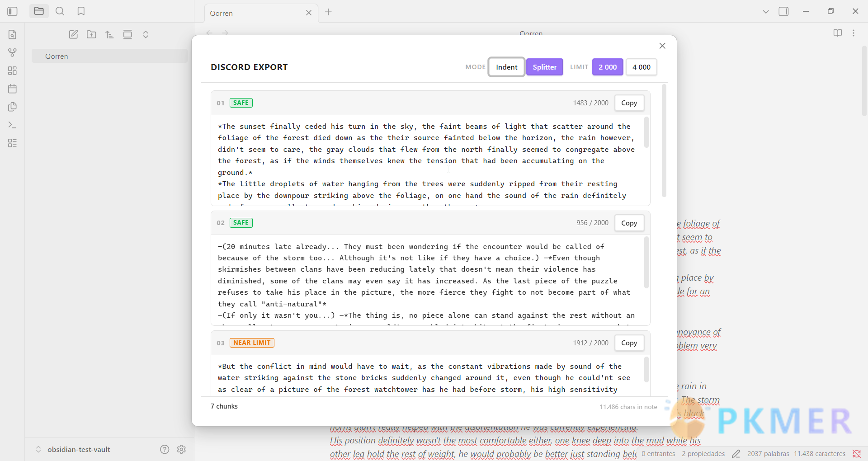Copy chunk 02
Image resolution: width=868 pixels, height=461 pixels.
coord(629,223)
